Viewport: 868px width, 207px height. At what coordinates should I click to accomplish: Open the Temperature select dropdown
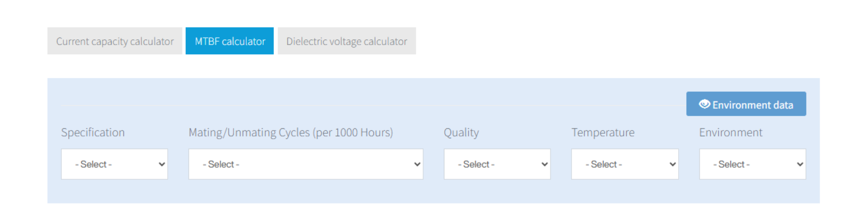point(624,164)
